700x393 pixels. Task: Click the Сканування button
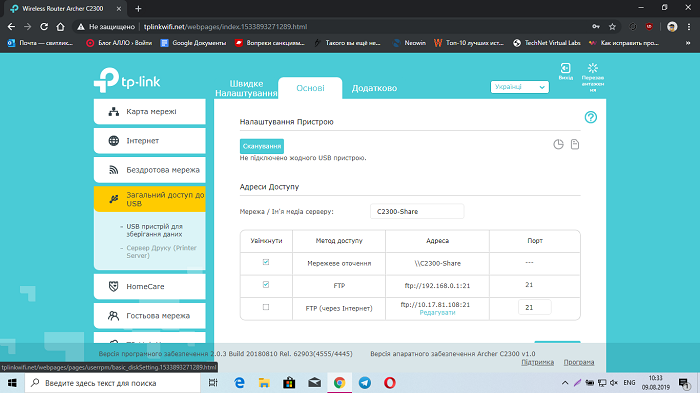(262, 146)
